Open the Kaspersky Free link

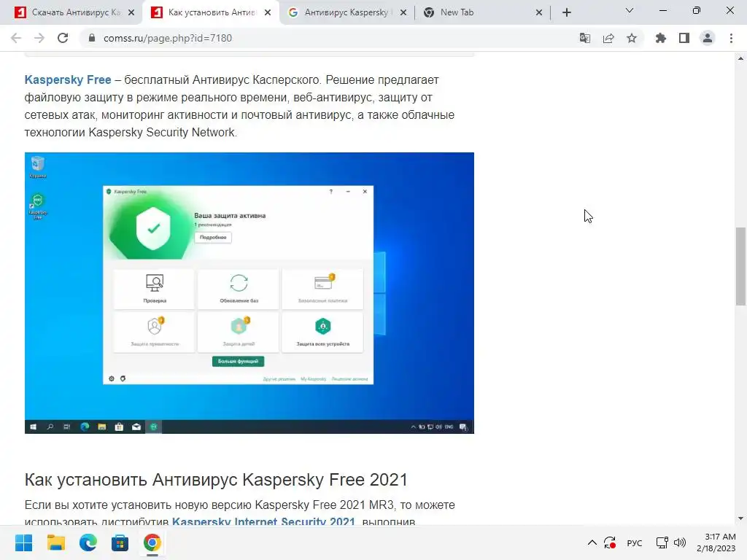(68, 79)
